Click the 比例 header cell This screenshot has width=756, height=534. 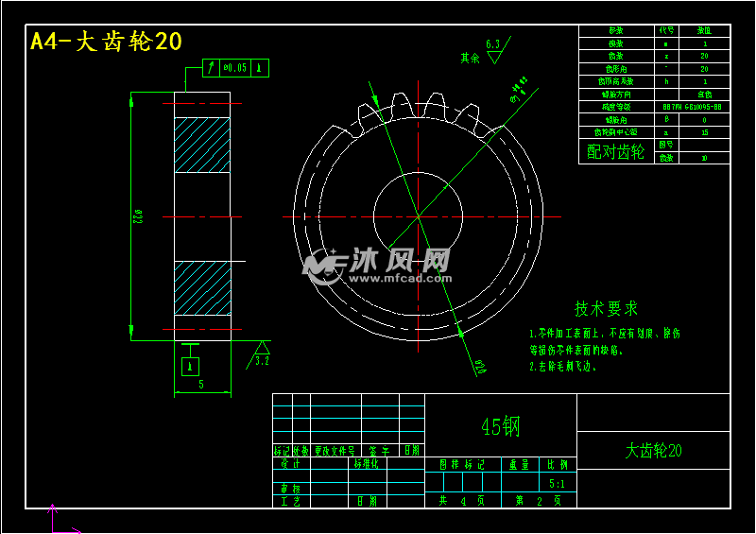pos(558,465)
